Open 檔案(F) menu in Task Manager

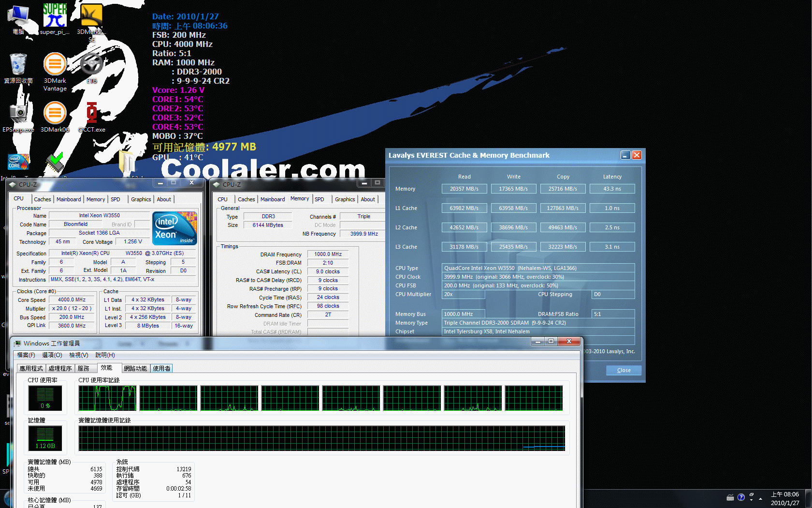pos(26,355)
